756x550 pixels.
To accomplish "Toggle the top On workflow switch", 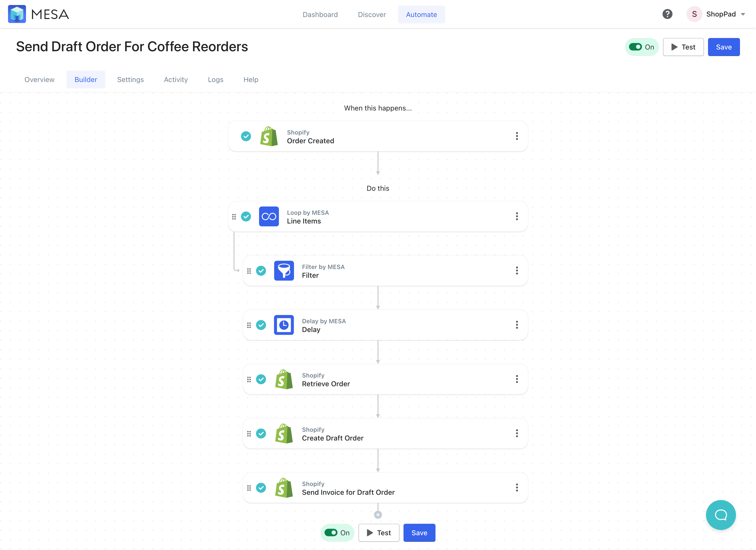I will click(635, 47).
